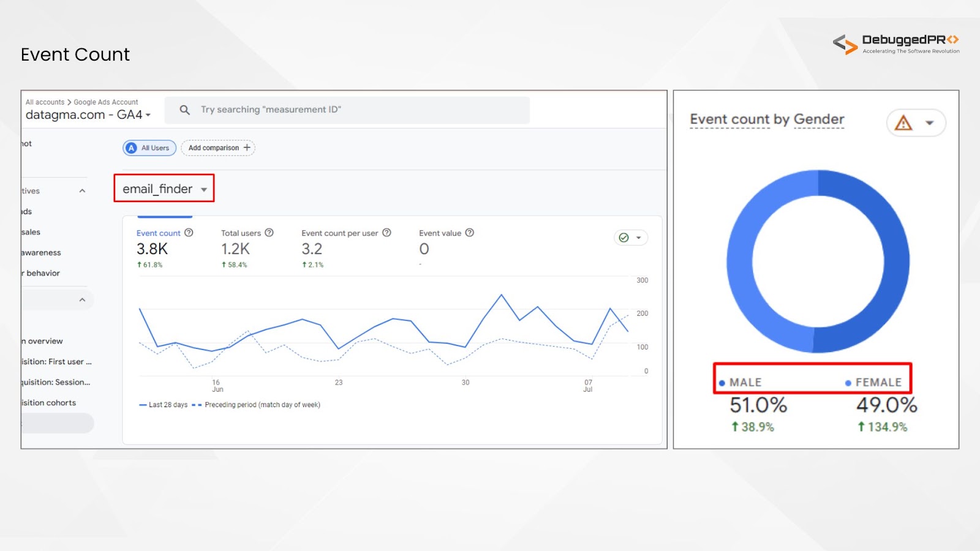The image size is (980, 551).
Task: Open dropdown arrow beside the green checkmark
Action: pyautogui.click(x=638, y=238)
